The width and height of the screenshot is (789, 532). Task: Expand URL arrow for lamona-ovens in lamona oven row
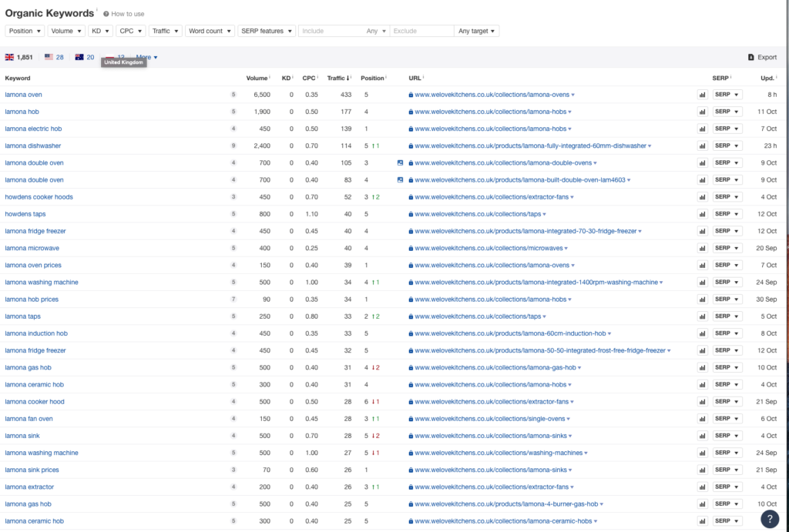573,95
